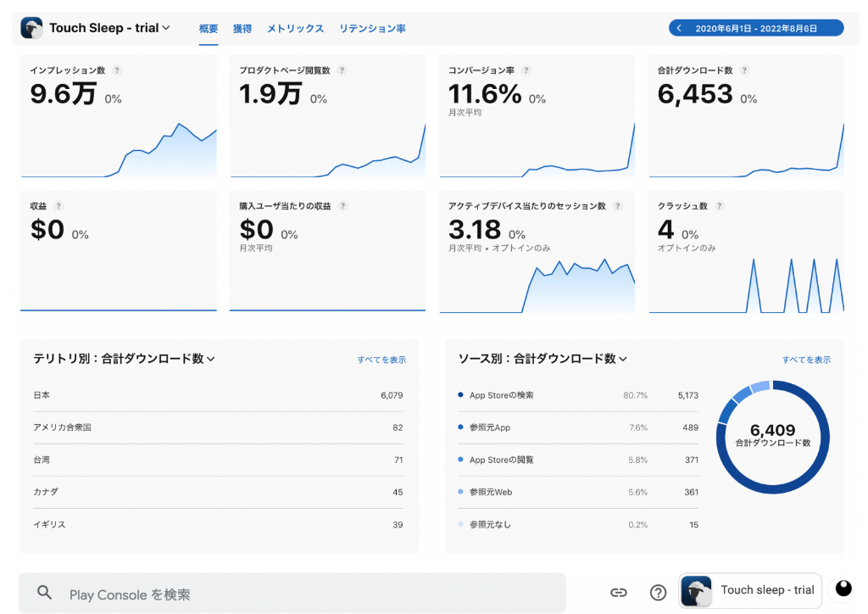Select the 日本 territory row

pyautogui.click(x=218, y=395)
